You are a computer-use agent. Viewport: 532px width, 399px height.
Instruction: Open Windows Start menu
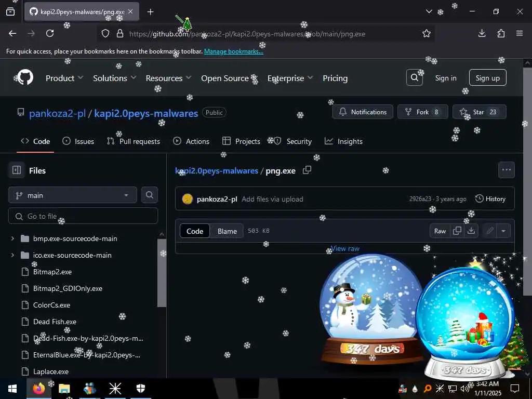click(12, 389)
